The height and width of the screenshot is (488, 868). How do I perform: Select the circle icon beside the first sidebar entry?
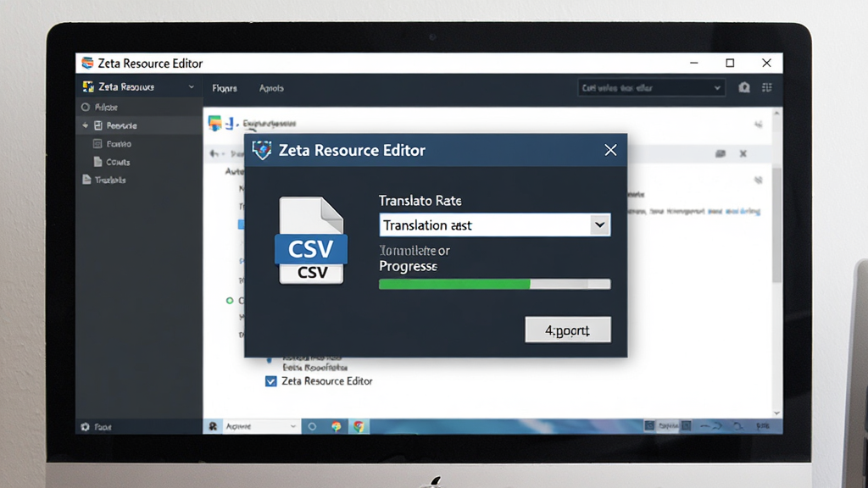[x=86, y=107]
